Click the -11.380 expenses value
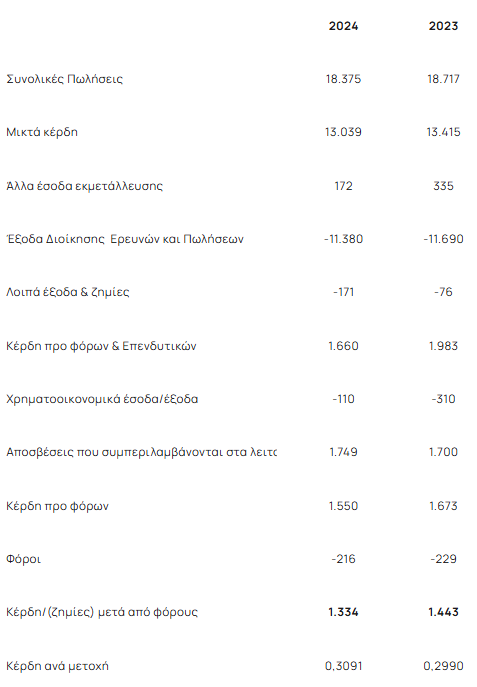 [343, 239]
